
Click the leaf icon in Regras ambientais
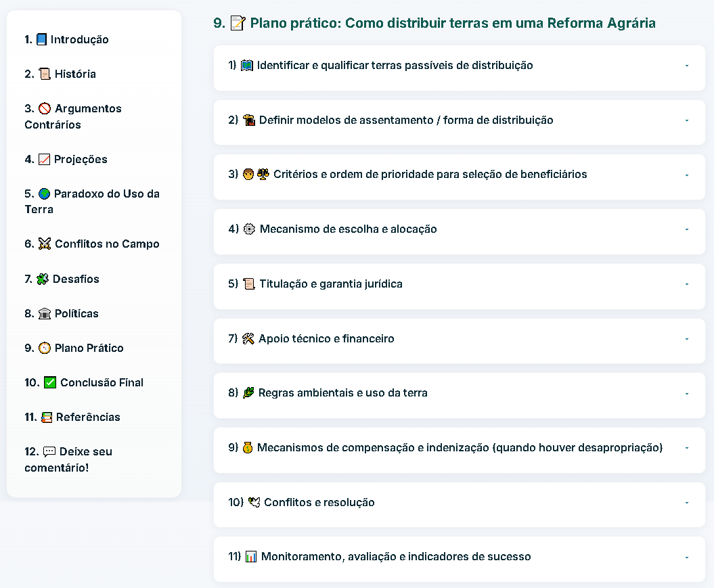pos(248,392)
